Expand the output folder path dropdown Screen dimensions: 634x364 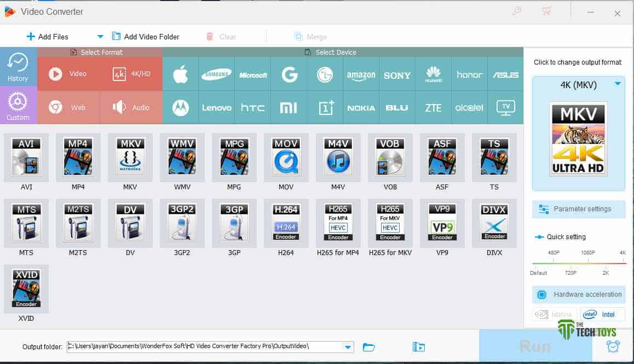point(347,346)
